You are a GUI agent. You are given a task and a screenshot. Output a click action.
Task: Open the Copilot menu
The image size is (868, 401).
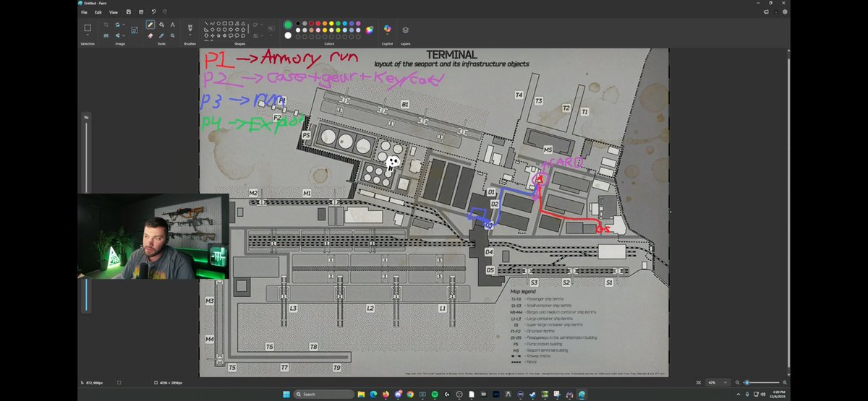[x=387, y=29]
